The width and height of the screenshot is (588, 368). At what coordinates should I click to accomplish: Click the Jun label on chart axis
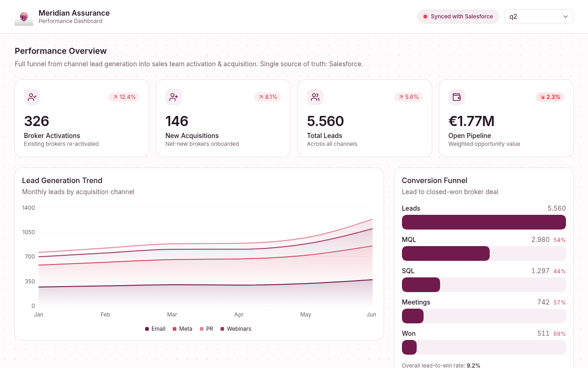[x=372, y=315]
